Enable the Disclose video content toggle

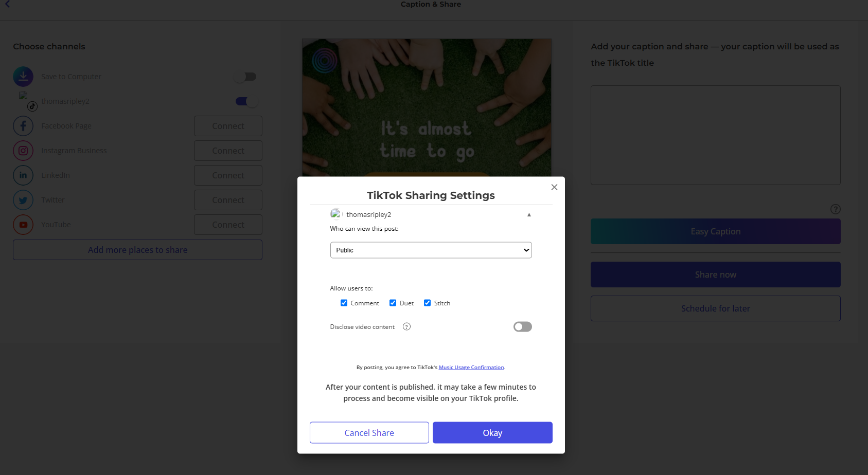coord(522,327)
